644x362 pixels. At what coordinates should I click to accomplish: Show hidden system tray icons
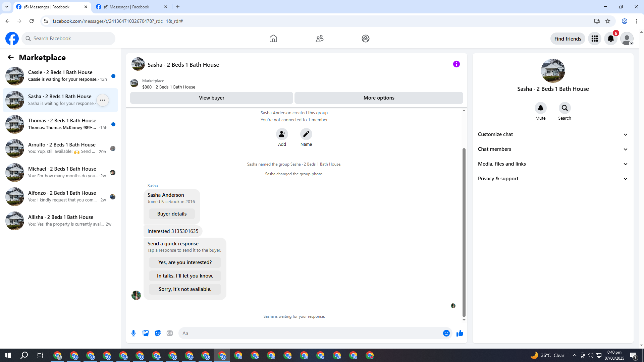575,355
